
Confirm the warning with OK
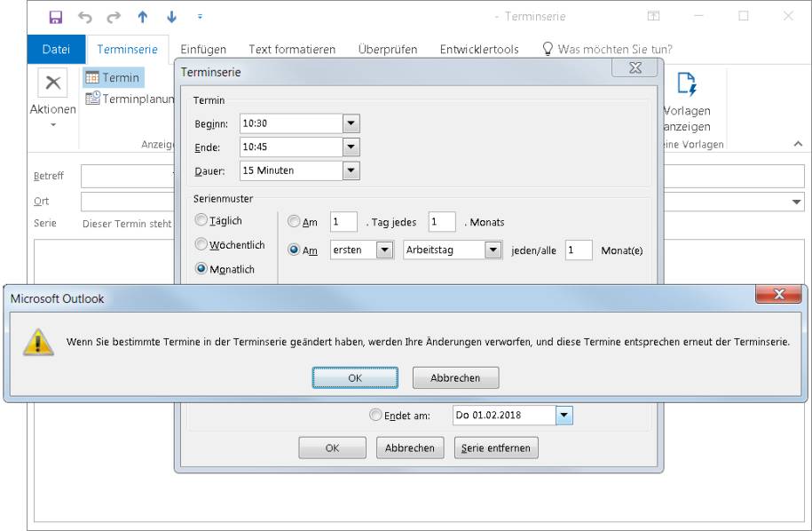[x=355, y=377]
